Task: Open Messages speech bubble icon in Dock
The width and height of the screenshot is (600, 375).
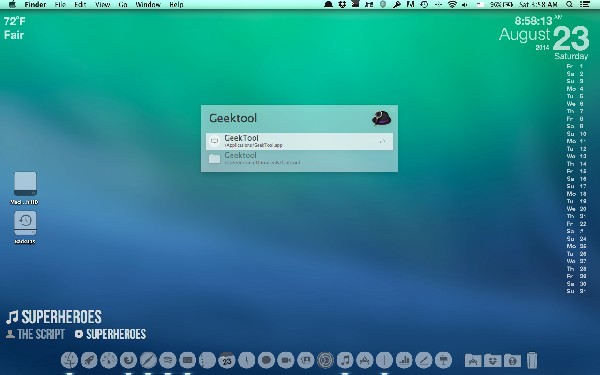Action: 266,360
